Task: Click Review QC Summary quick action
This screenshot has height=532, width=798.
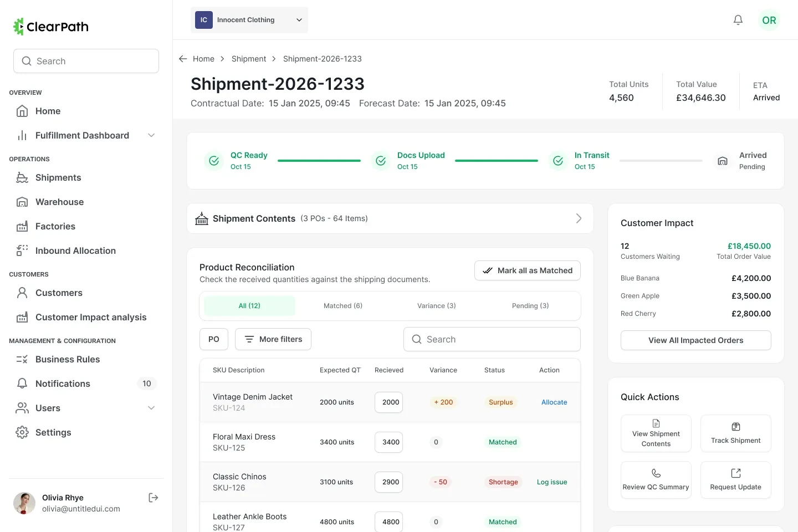Action: point(656,480)
